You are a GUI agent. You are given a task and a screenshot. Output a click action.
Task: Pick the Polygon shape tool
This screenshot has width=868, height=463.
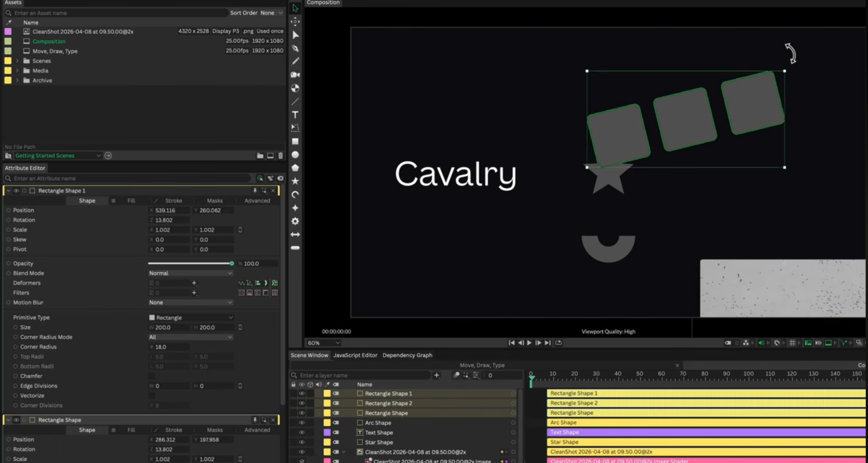click(x=295, y=168)
